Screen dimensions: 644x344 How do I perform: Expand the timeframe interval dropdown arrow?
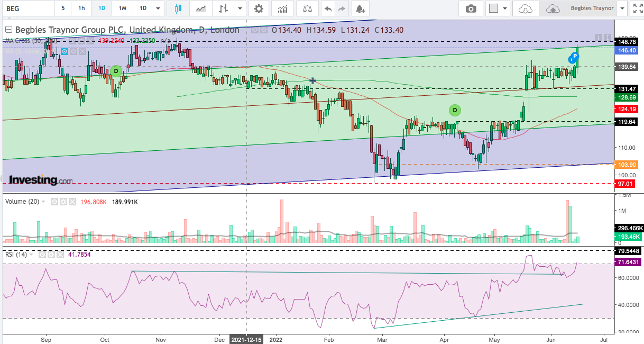pyautogui.click(x=158, y=8)
